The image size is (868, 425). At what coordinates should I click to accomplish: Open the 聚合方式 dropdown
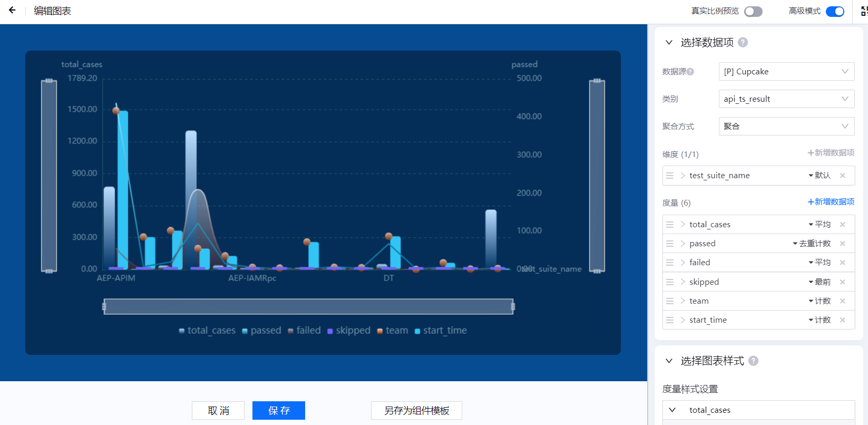coord(786,127)
